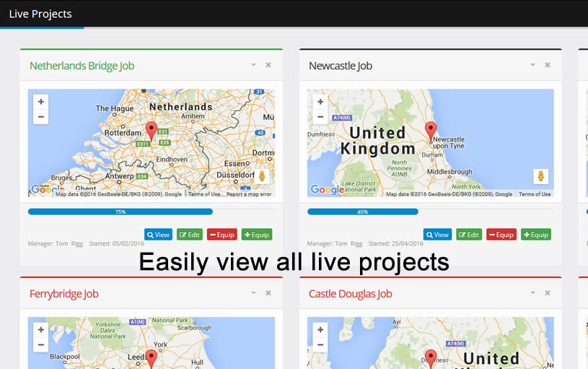This screenshot has width=588, height=369.
Task: Edit the Netherlands Bridge Job
Action: tap(190, 235)
